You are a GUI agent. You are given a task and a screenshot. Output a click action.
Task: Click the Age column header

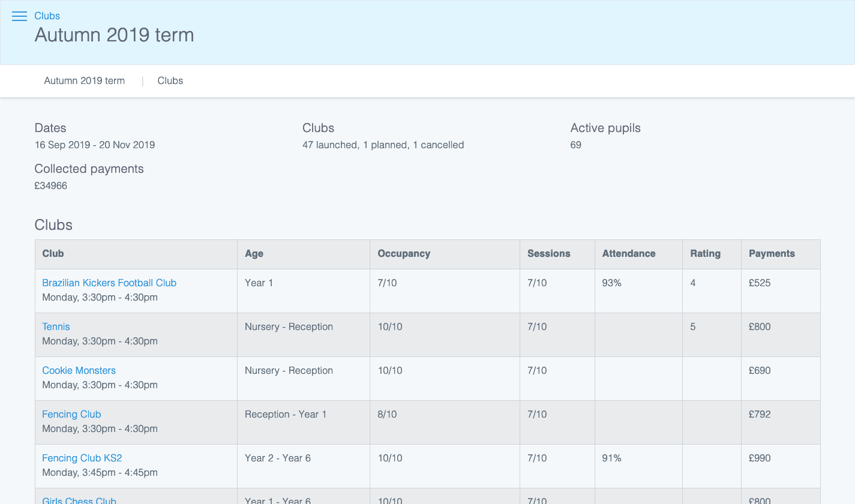coord(254,254)
